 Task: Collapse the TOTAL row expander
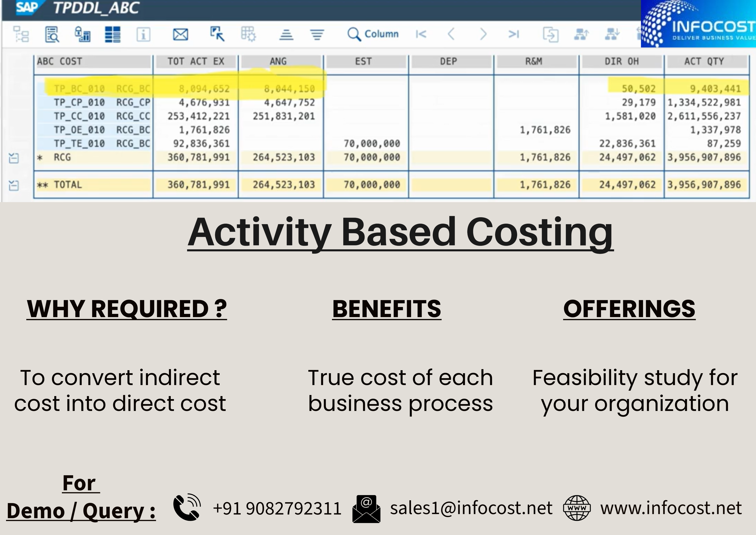point(14,186)
